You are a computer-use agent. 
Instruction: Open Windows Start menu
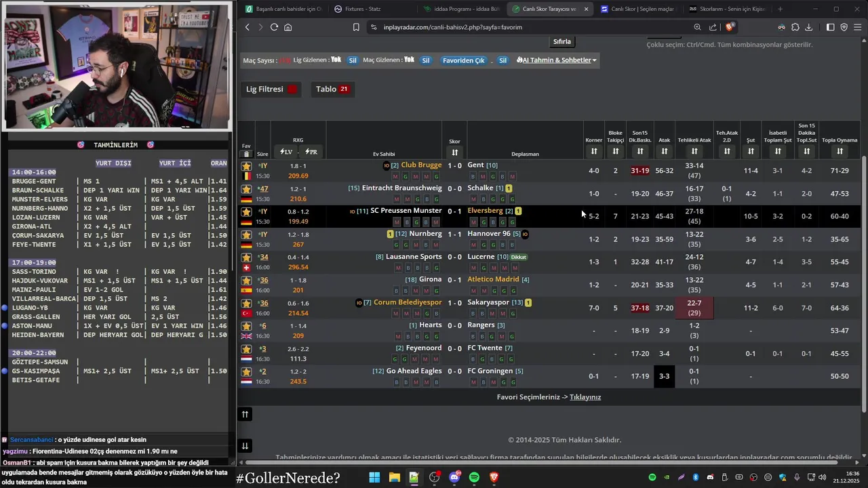pyautogui.click(x=374, y=477)
